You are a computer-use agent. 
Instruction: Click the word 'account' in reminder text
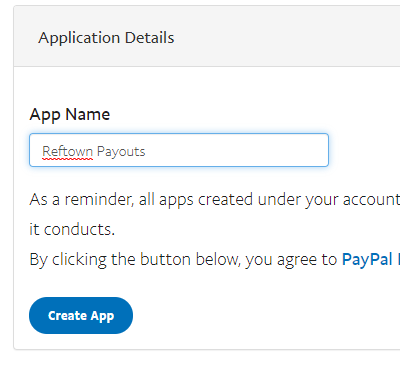371,199
